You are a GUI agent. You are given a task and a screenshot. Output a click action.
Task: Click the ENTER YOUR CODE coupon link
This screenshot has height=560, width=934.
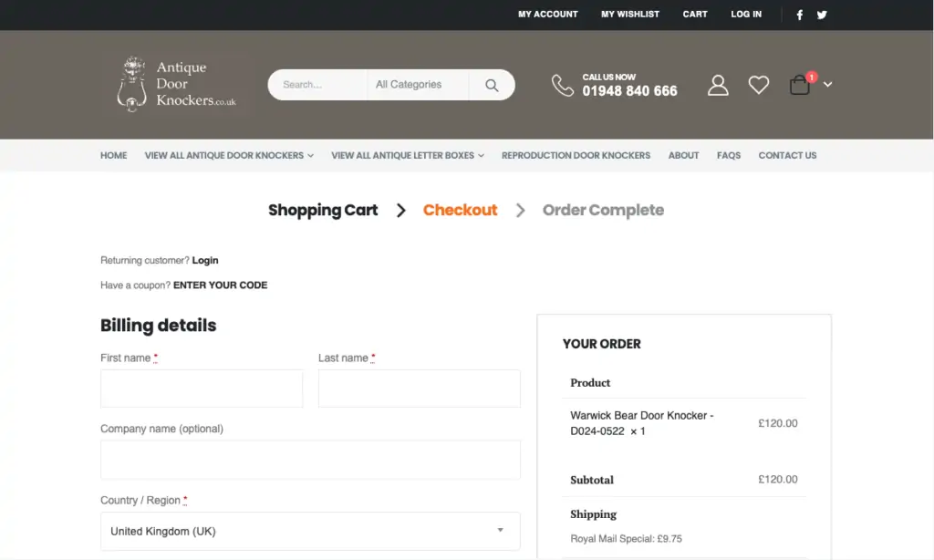(x=221, y=285)
